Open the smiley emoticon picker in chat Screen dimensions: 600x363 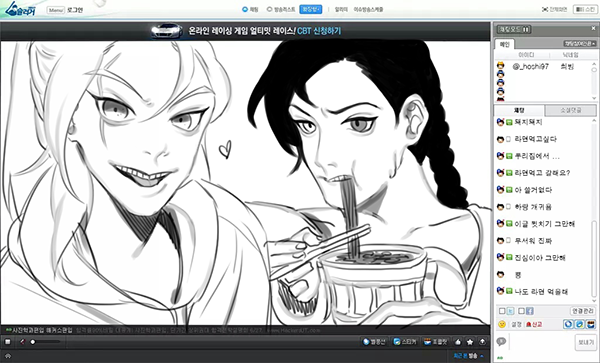[x=502, y=324]
